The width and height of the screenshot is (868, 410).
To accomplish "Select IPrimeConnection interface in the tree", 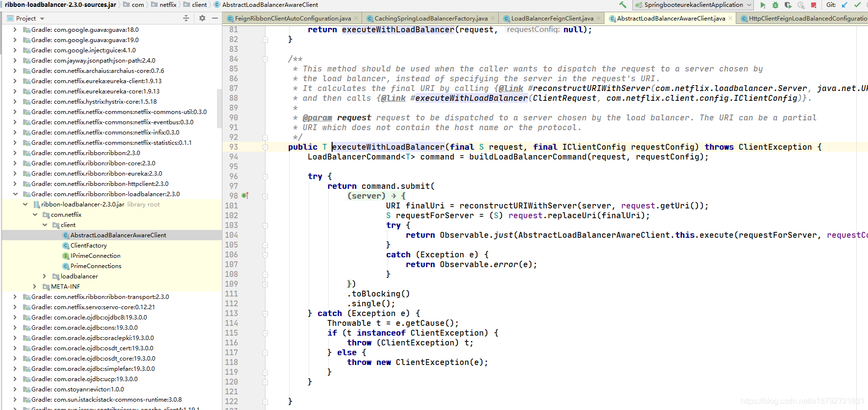I will coord(95,256).
